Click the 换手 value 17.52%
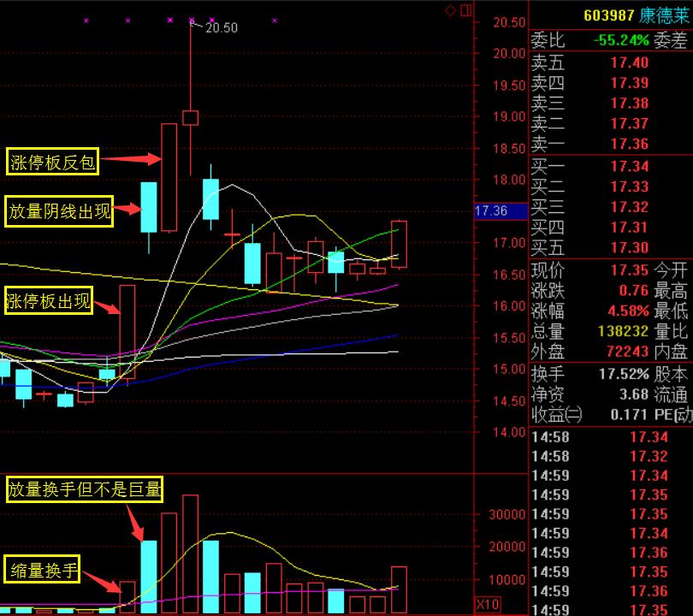The width and height of the screenshot is (693, 616). (624, 374)
